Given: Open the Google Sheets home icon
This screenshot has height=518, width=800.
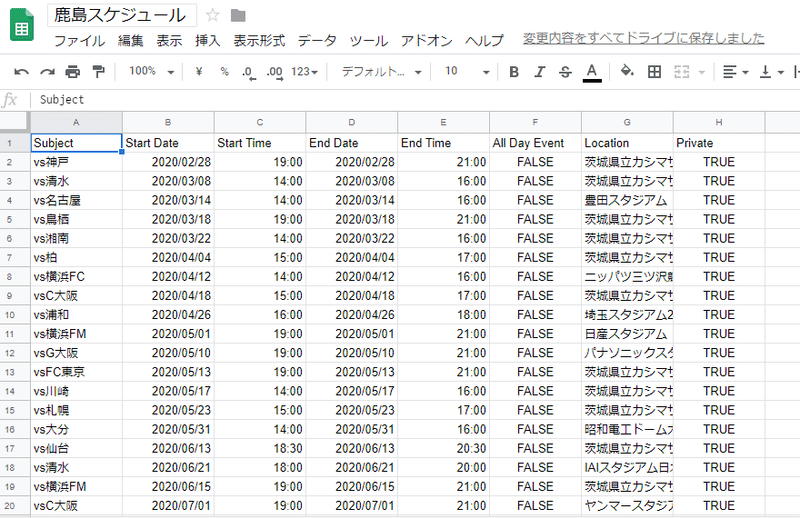Looking at the screenshot, I should click(22, 24).
